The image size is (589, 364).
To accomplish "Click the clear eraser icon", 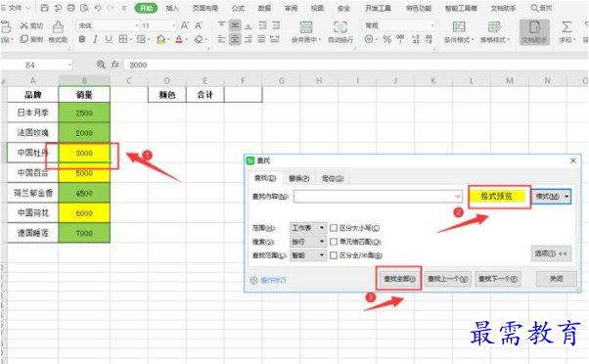I will tap(199, 39).
